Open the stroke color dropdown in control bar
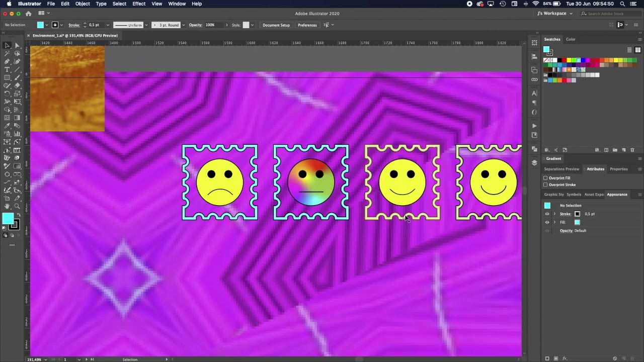 (61, 25)
